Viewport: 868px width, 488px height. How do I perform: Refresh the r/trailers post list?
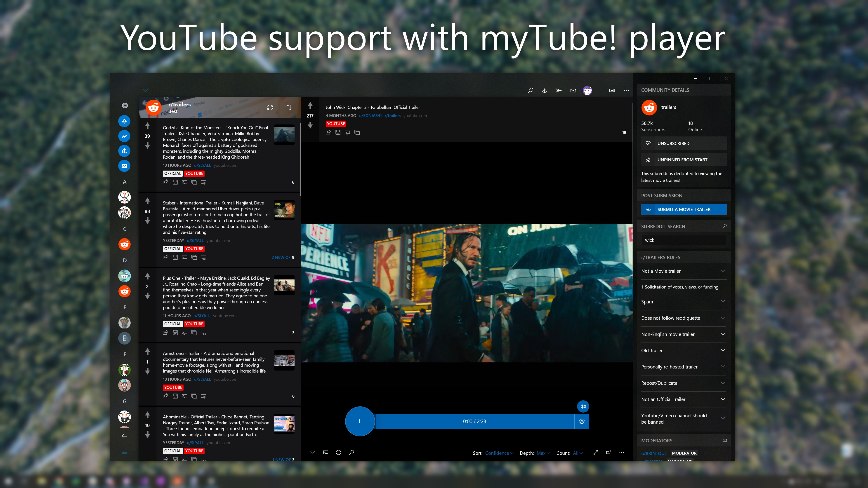(x=270, y=108)
